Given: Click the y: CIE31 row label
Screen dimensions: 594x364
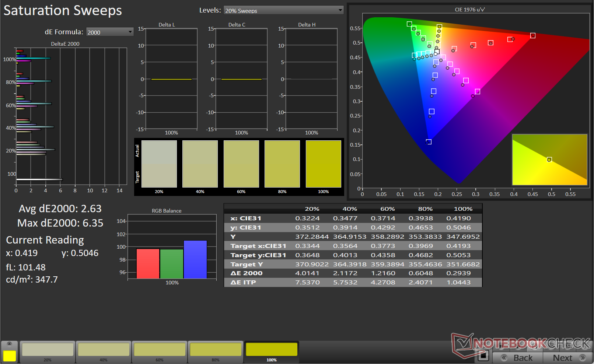Looking at the screenshot, I should [x=246, y=228].
